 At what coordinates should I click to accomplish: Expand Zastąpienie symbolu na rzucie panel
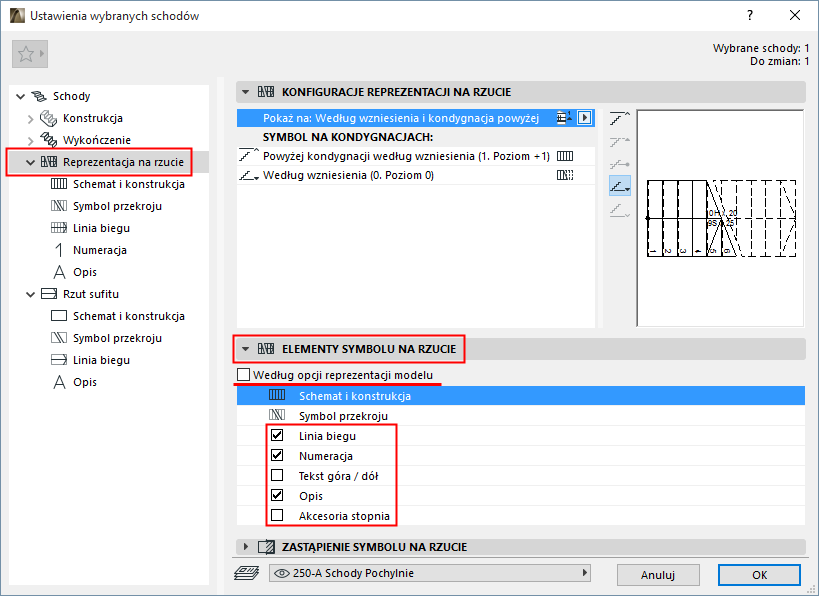[x=245, y=547]
